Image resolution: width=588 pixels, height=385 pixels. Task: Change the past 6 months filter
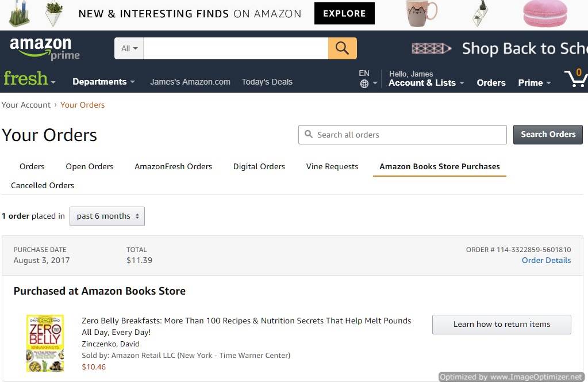107,216
